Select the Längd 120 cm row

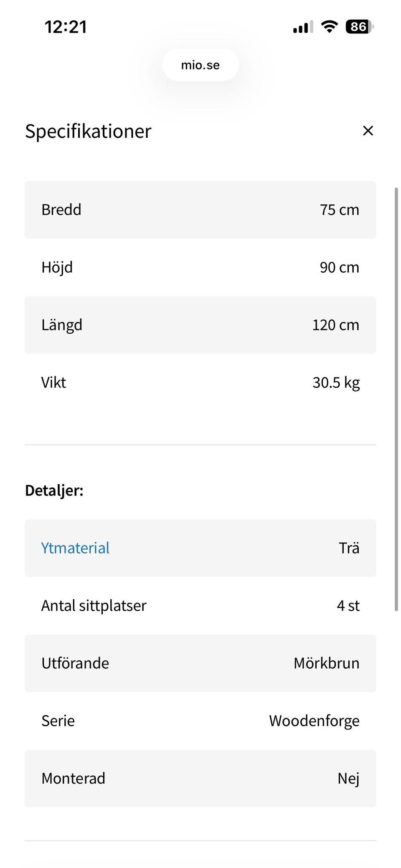pyautogui.click(x=200, y=325)
